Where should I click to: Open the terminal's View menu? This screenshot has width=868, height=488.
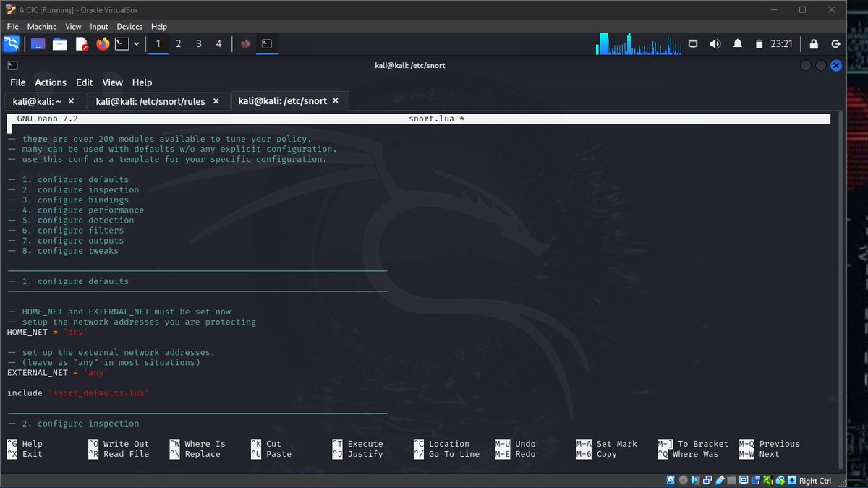click(112, 82)
